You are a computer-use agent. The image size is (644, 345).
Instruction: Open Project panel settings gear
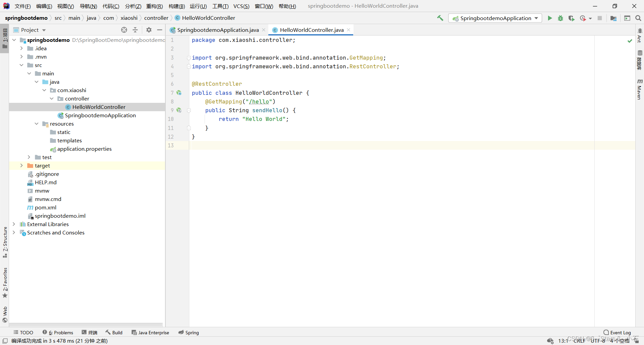pyautogui.click(x=149, y=30)
